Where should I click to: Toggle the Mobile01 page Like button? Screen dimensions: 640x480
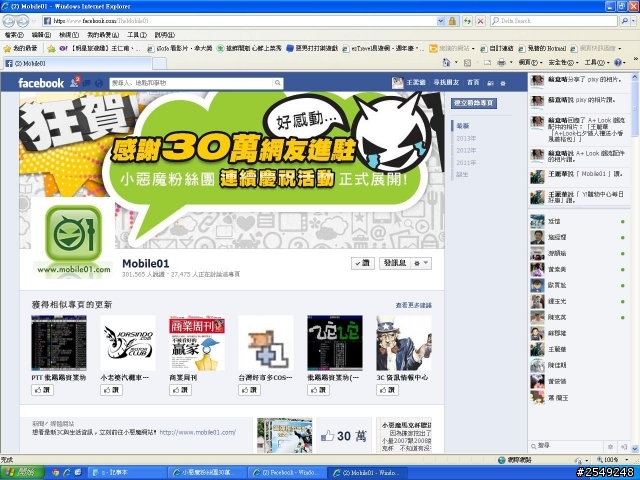[x=362, y=263]
